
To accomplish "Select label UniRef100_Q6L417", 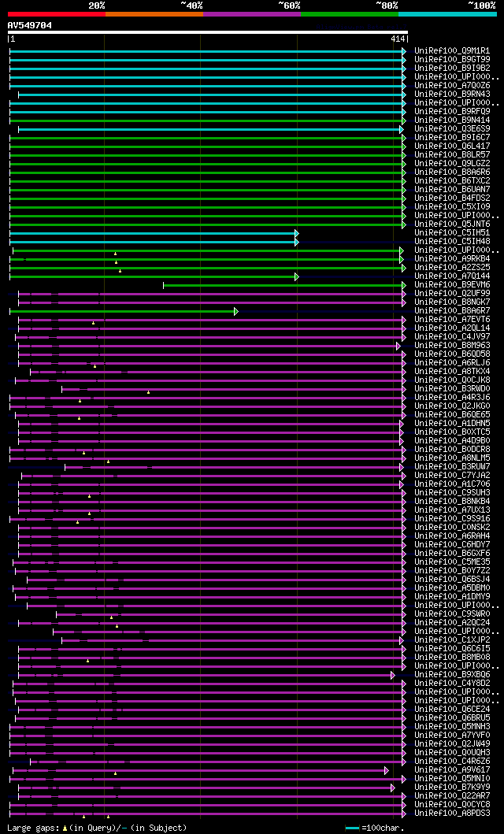I will [x=453, y=146].
